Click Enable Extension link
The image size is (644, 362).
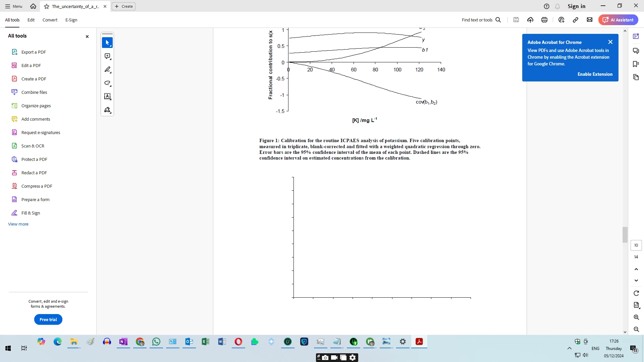click(595, 74)
